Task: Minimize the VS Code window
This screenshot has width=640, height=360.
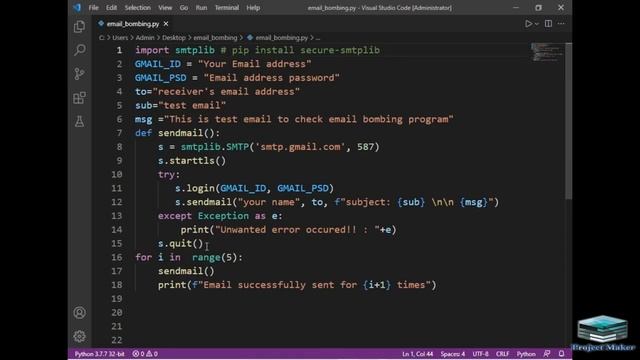Action: click(516, 7)
